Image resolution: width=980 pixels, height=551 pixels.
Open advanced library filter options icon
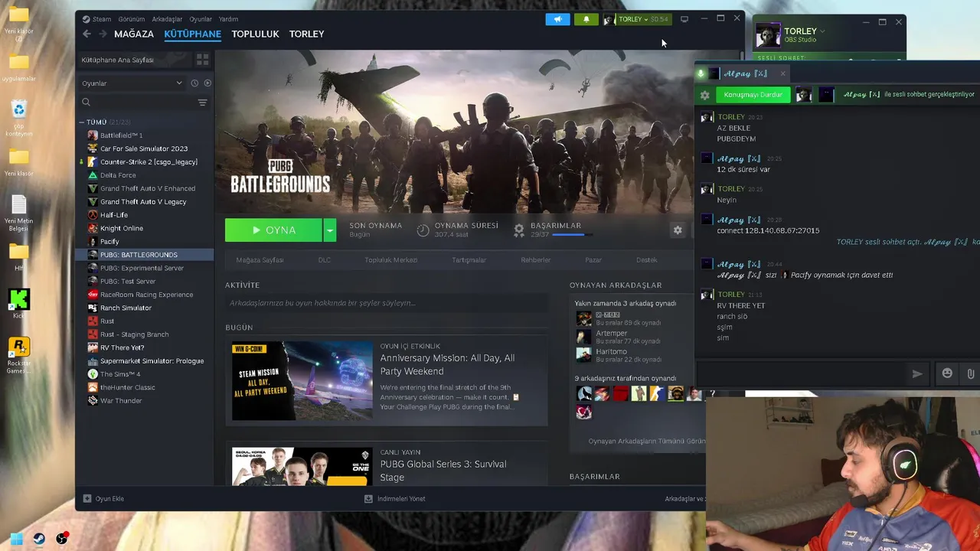pos(202,102)
